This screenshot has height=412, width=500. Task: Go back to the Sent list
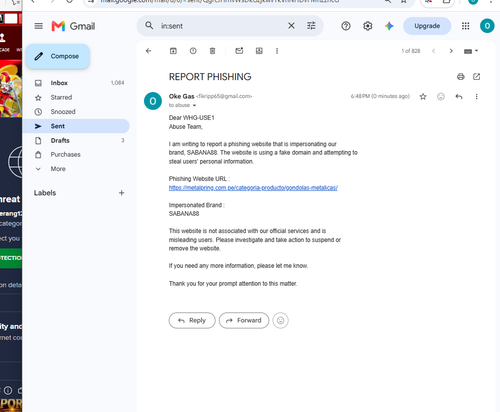[149, 51]
